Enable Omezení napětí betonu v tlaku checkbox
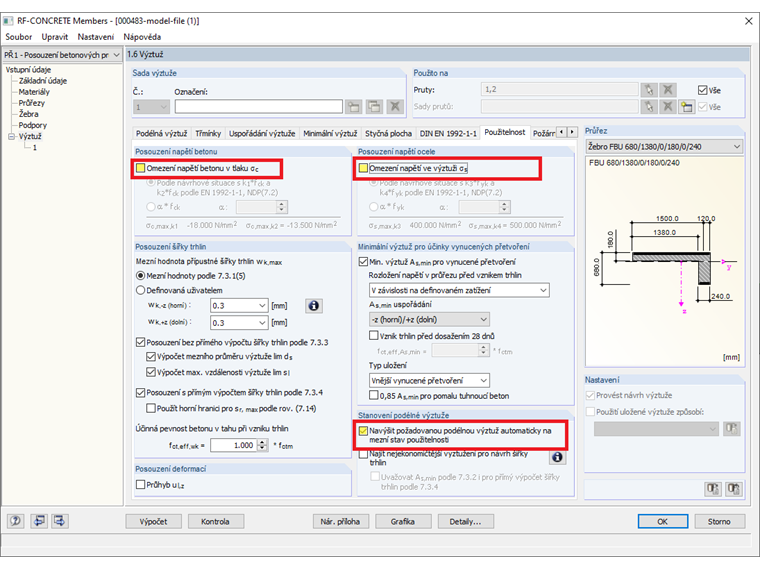The height and width of the screenshot is (570, 760). coord(141,168)
